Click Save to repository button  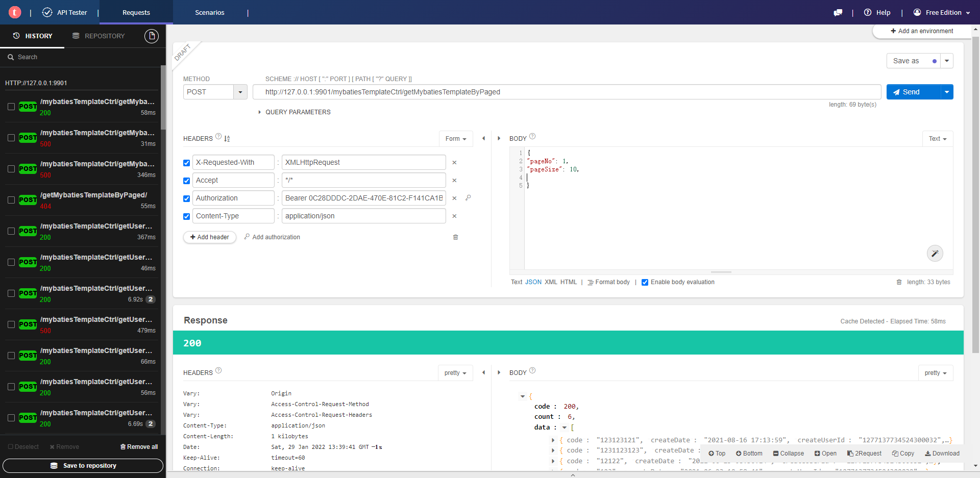point(83,466)
